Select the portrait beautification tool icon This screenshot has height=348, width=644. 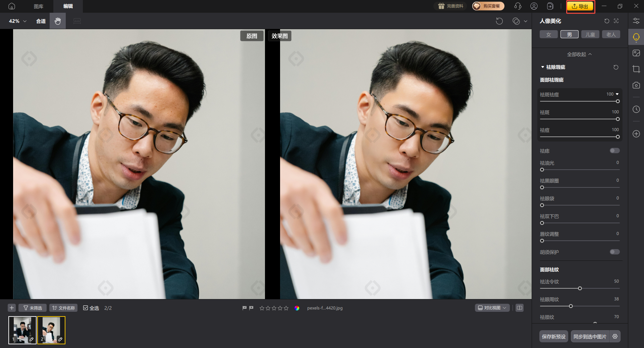pos(636,37)
